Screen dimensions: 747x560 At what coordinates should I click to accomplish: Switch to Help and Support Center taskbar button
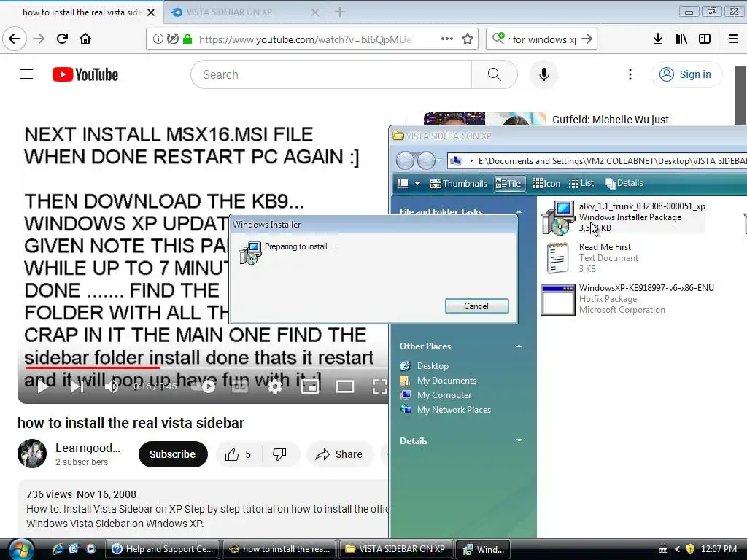tap(163, 549)
